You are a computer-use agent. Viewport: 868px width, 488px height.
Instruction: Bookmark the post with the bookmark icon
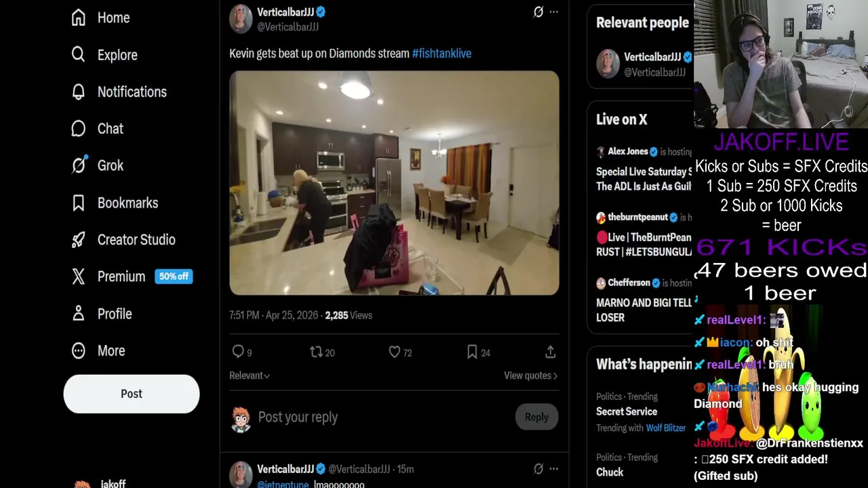[x=472, y=352]
